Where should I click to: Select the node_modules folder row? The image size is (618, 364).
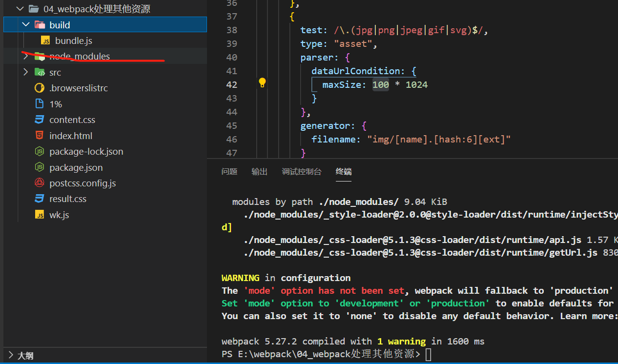click(x=105, y=56)
